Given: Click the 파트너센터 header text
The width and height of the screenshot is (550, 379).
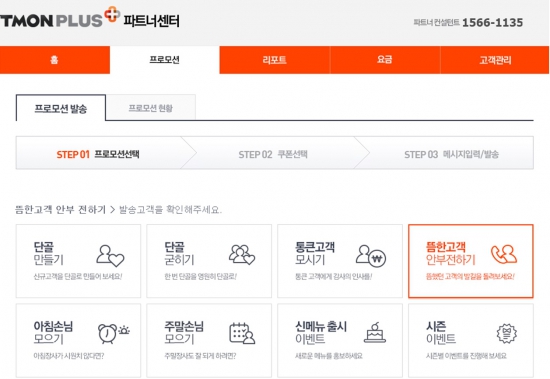Looking at the screenshot, I should coord(152,21).
